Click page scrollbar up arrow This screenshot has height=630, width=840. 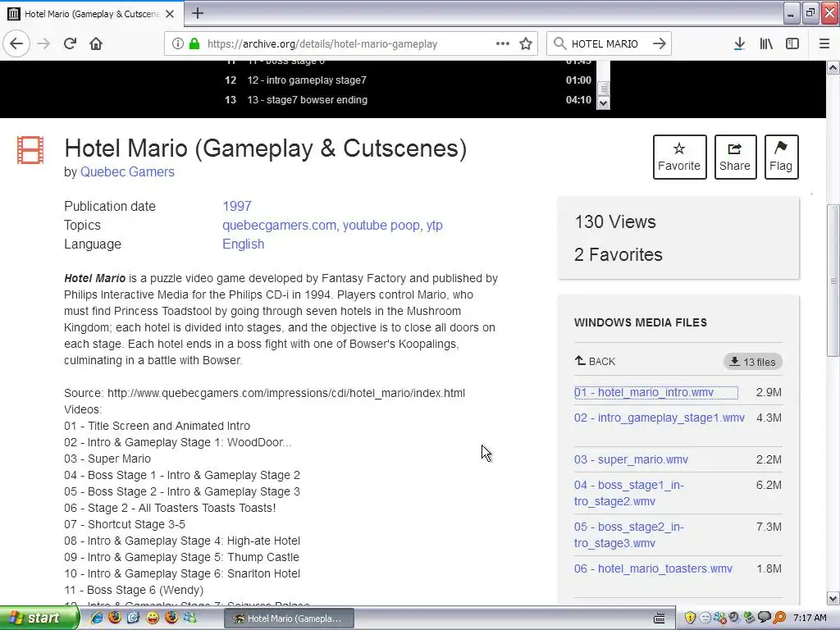833,67
